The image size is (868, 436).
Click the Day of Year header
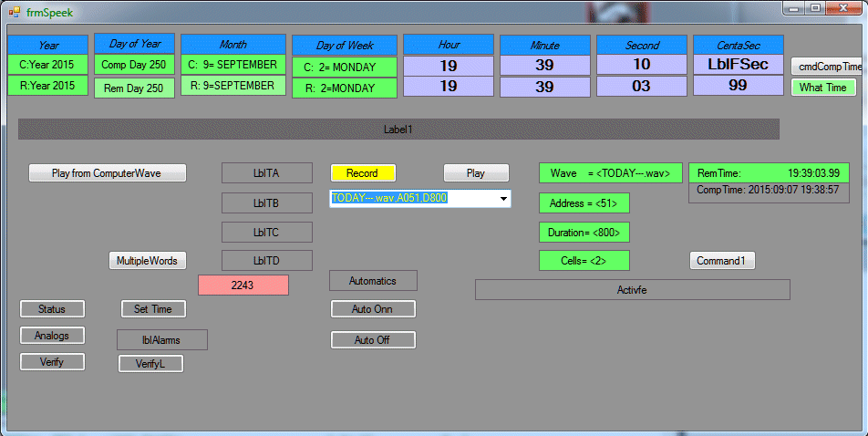[x=135, y=43]
